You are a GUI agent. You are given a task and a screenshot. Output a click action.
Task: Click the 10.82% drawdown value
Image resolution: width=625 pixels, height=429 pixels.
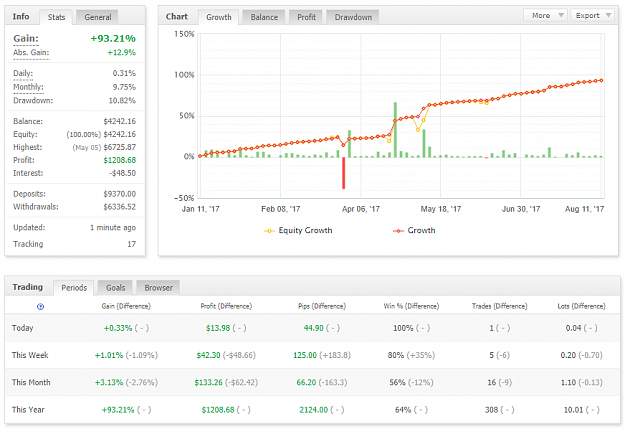pyautogui.click(x=122, y=100)
